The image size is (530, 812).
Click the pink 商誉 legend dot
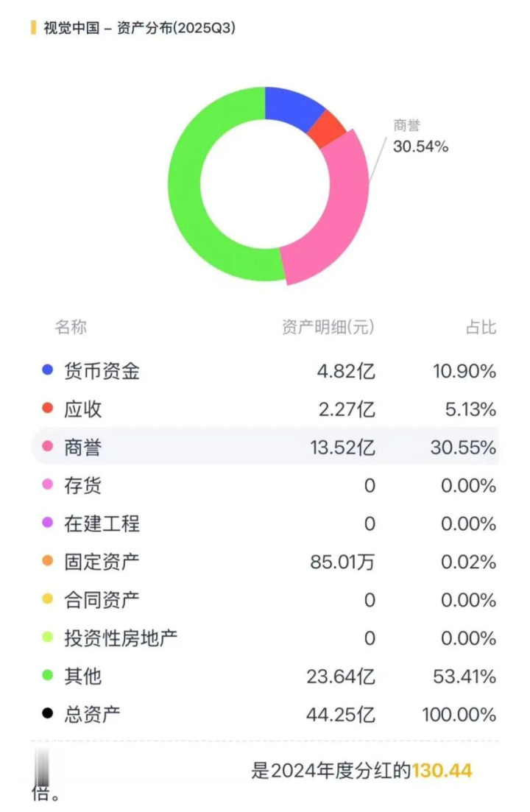48,447
